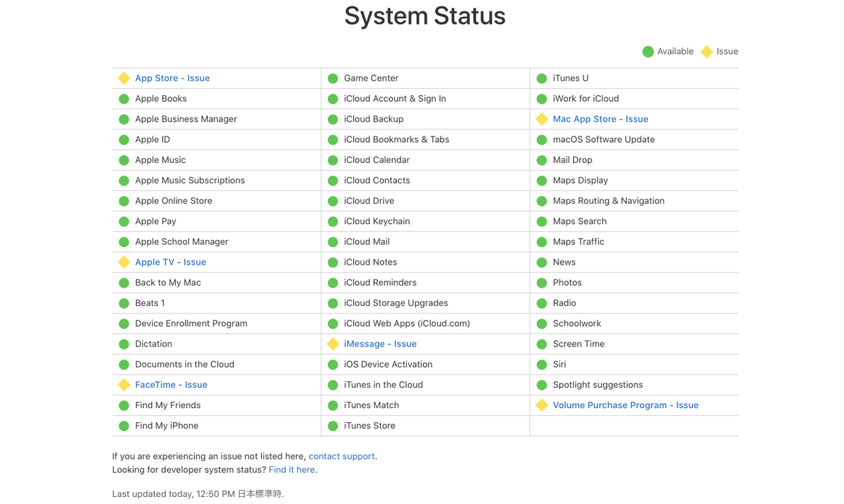Select the Apple Online Store text
Image resolution: width=844 pixels, height=504 pixels.
click(x=174, y=200)
